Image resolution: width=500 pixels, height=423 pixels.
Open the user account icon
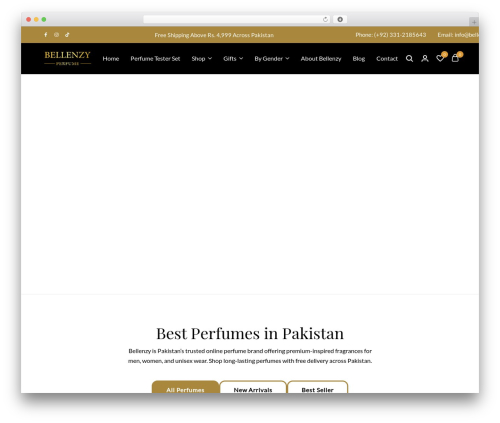click(x=425, y=59)
